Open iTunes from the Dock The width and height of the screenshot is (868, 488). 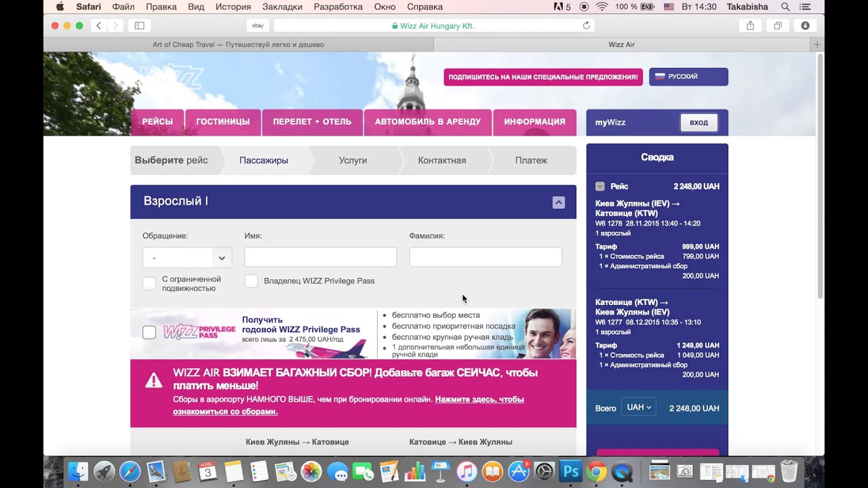coord(467,472)
